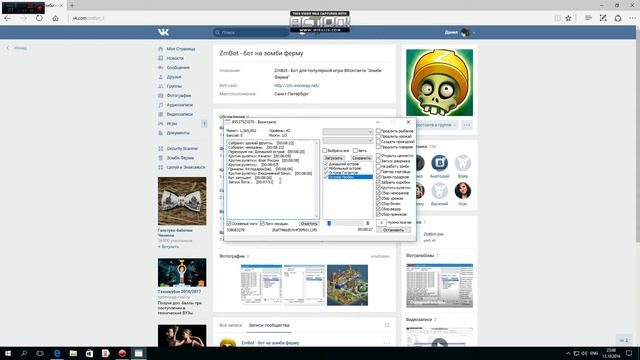Open 'Сообщения' in VK sidebar
The width and height of the screenshot is (640, 360).
[178, 68]
